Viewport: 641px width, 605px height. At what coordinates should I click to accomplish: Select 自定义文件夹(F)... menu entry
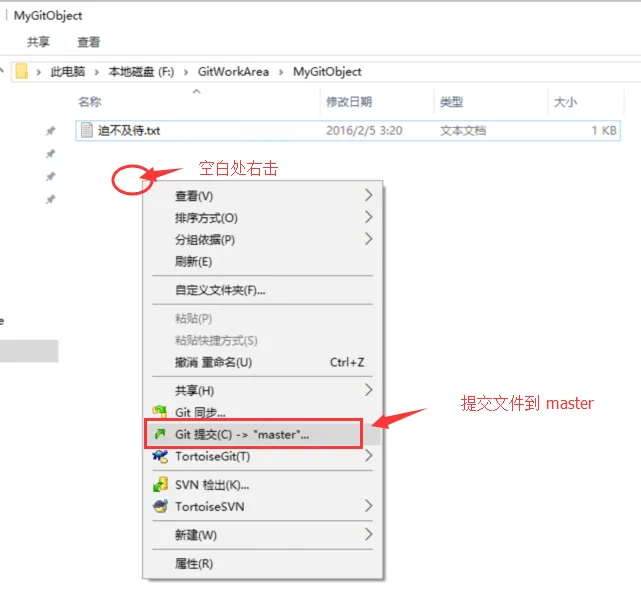pyautogui.click(x=262, y=290)
